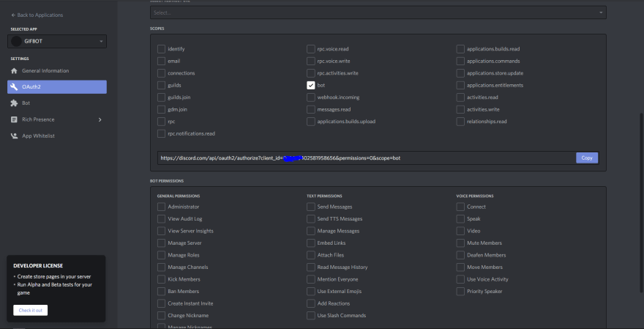Expand the Rich Presence submenu arrow
This screenshot has height=329, width=644.
[x=100, y=119]
